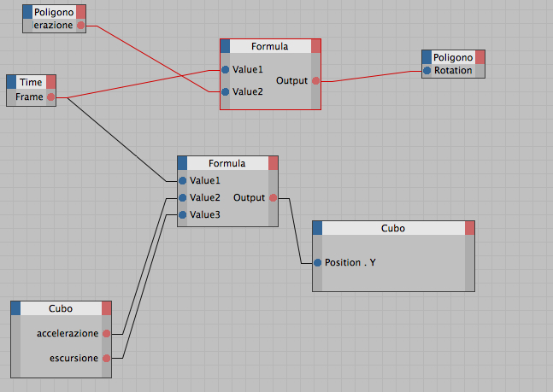
Task: Click the Rotation input port on Poligono
Action: click(x=427, y=71)
